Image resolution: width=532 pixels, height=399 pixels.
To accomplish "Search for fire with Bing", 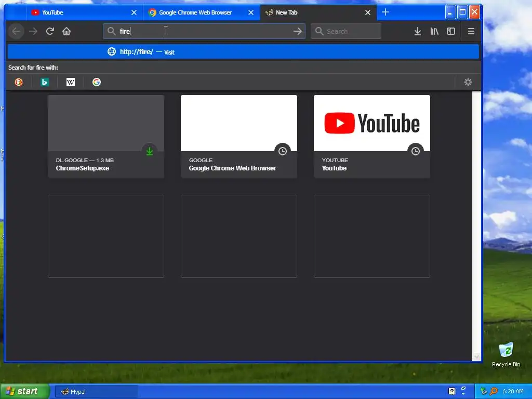I will pyautogui.click(x=45, y=82).
